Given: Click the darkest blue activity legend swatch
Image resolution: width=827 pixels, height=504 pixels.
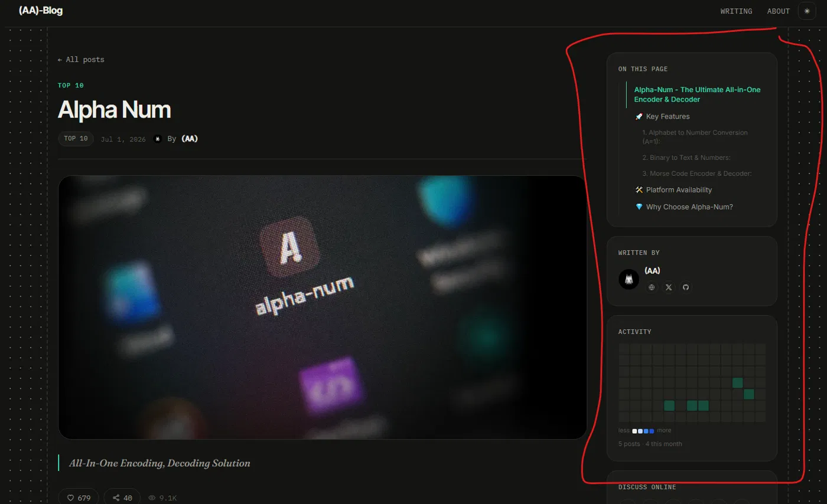Looking at the screenshot, I should click(x=652, y=431).
